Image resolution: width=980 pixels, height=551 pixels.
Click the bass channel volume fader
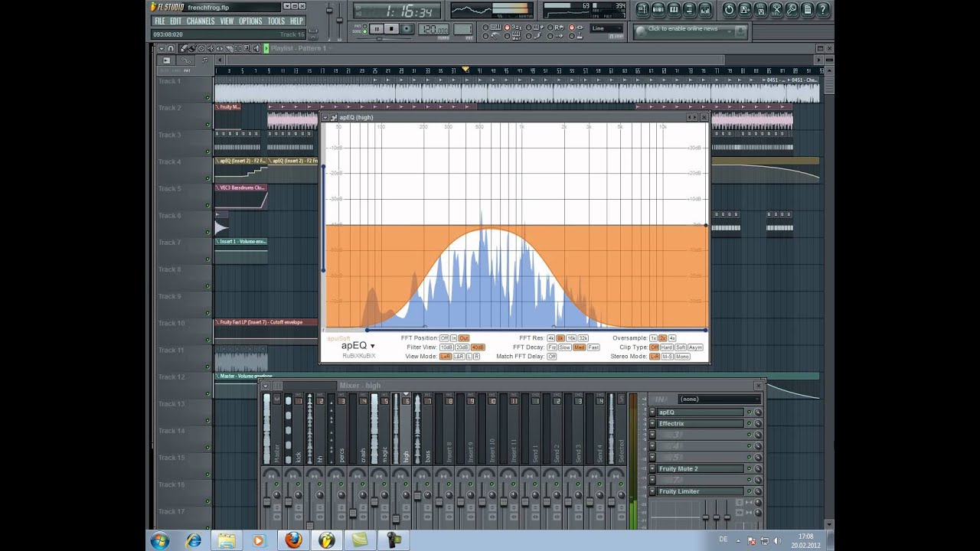(417, 496)
